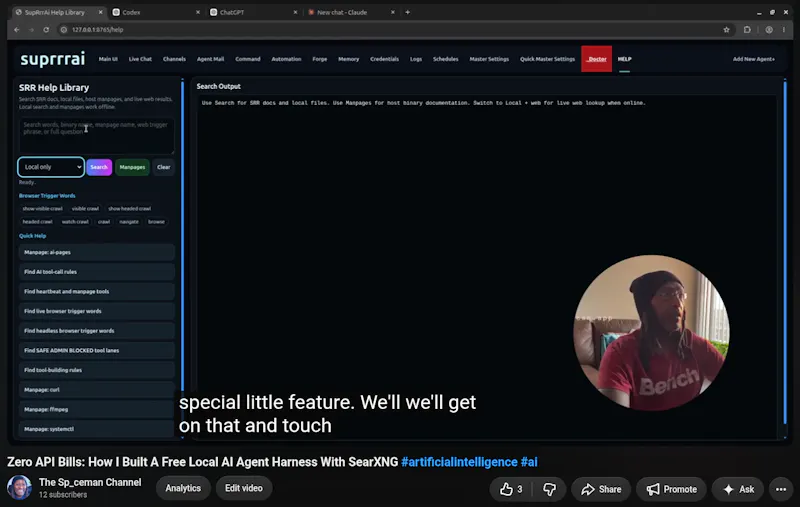This screenshot has height=507, width=800.
Task: Close the ChatGPT browser tab
Action: coord(295,12)
